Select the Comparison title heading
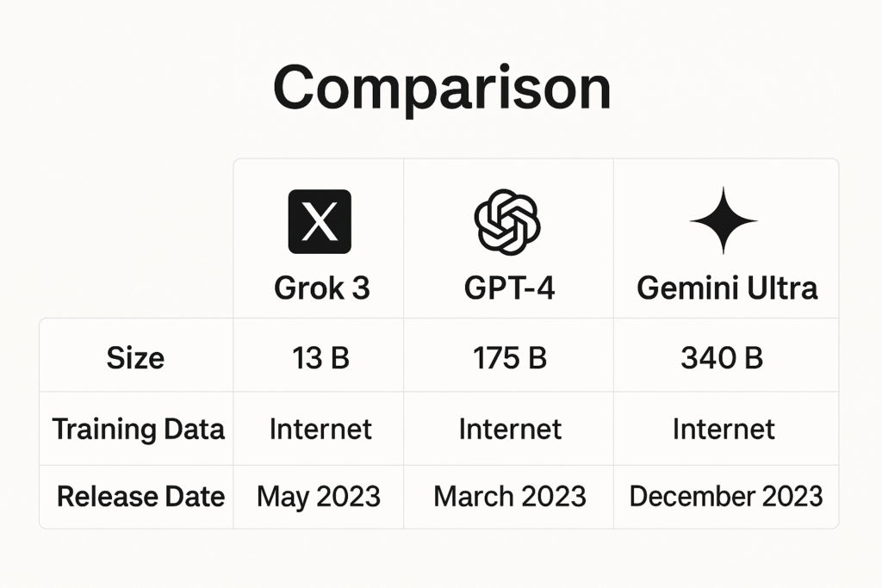 click(x=441, y=89)
